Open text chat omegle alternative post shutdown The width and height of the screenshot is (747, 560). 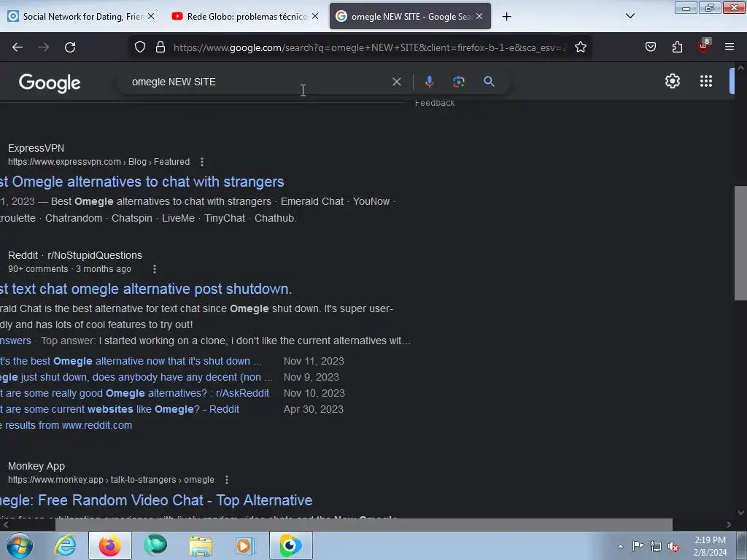click(146, 289)
